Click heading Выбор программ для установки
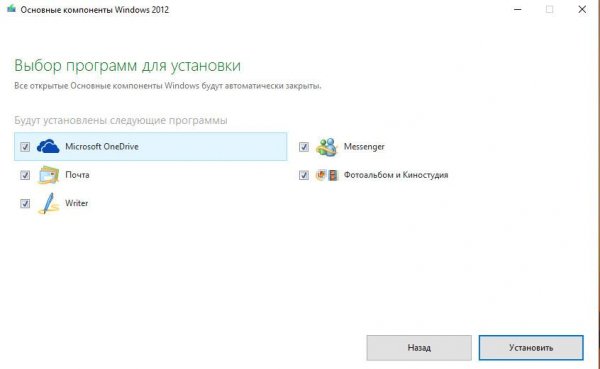The image size is (600, 369). click(x=127, y=66)
